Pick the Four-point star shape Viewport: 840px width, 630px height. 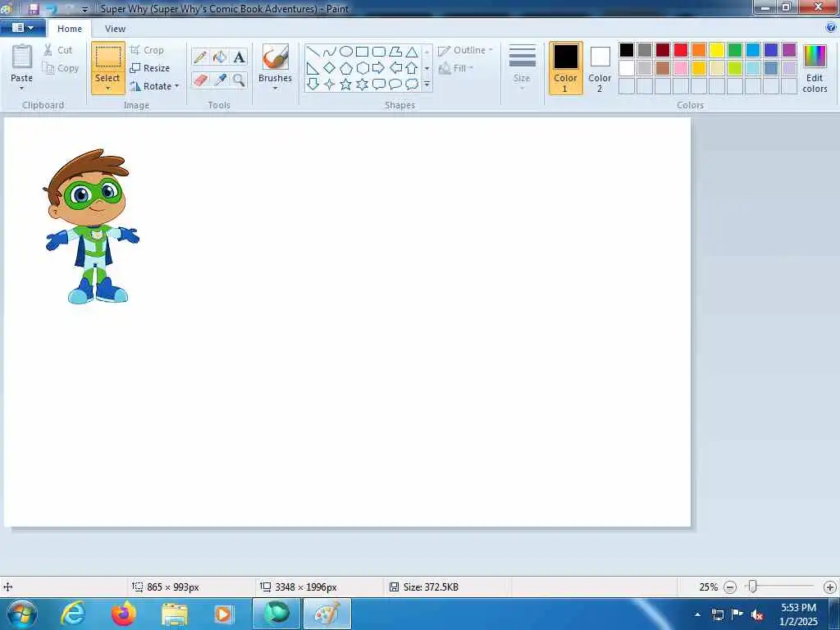coord(330,84)
